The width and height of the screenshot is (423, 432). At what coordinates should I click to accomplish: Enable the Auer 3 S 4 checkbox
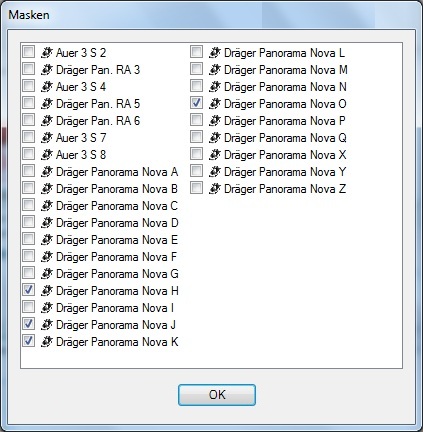pos(28,85)
